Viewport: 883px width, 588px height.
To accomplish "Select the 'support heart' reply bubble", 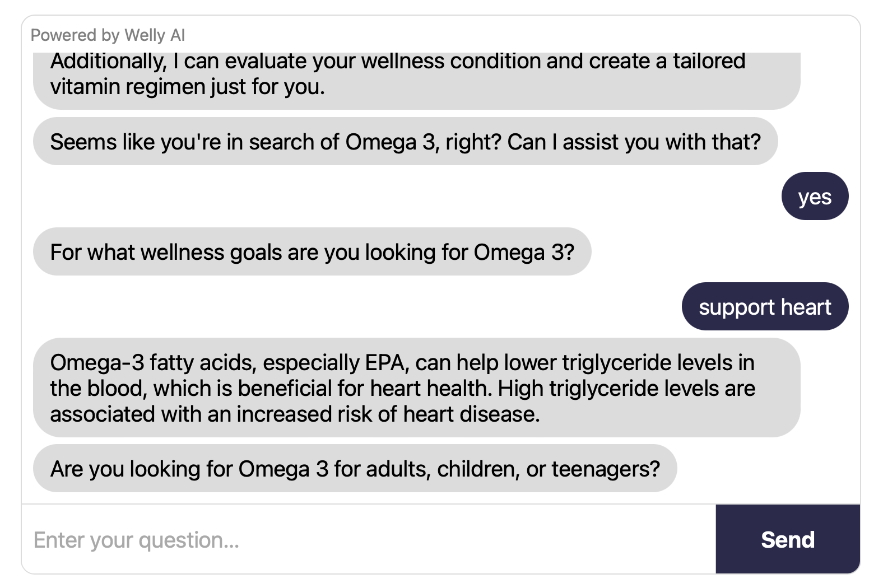I will pyautogui.click(x=765, y=307).
